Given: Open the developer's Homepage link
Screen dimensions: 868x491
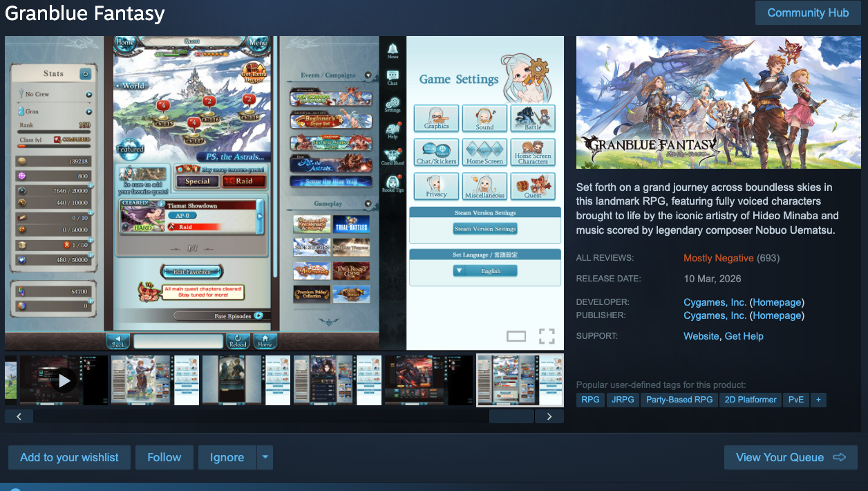Looking at the screenshot, I should click(x=777, y=302).
